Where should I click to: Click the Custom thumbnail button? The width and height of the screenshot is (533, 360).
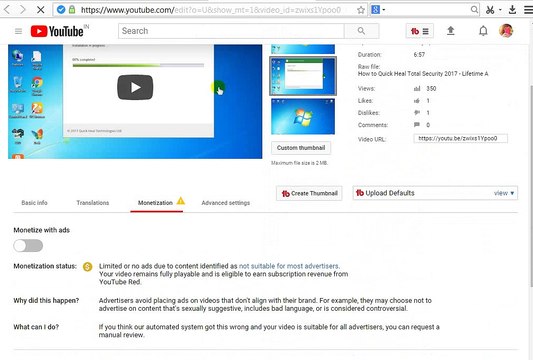pyautogui.click(x=301, y=148)
